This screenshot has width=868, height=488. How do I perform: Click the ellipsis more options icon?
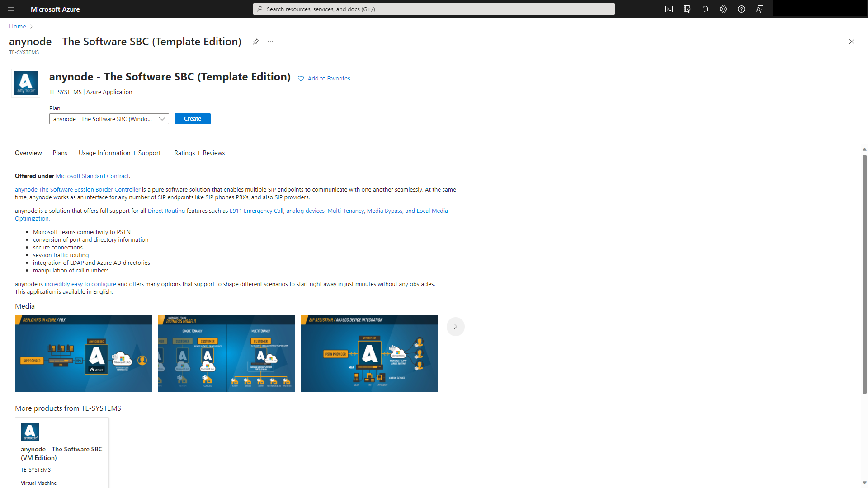coord(271,41)
